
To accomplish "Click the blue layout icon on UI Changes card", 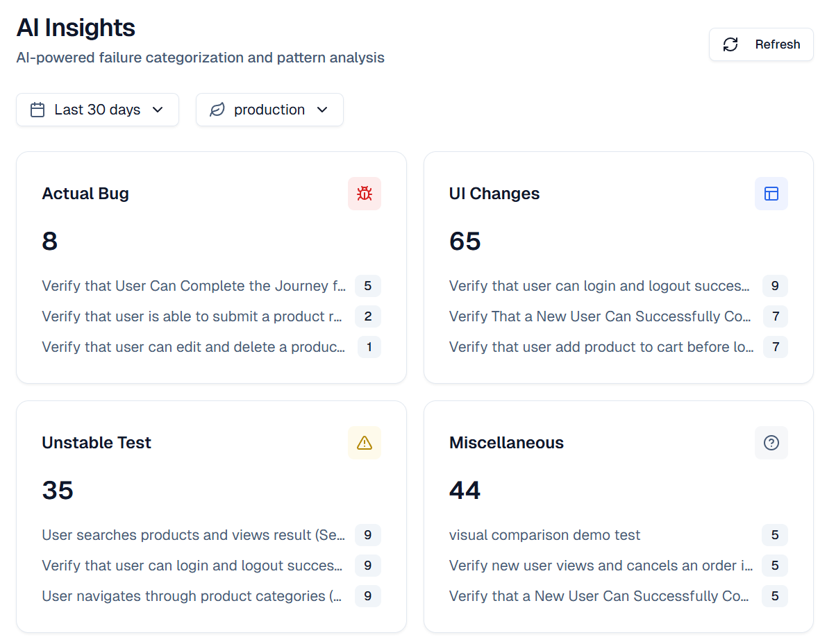I will (771, 194).
